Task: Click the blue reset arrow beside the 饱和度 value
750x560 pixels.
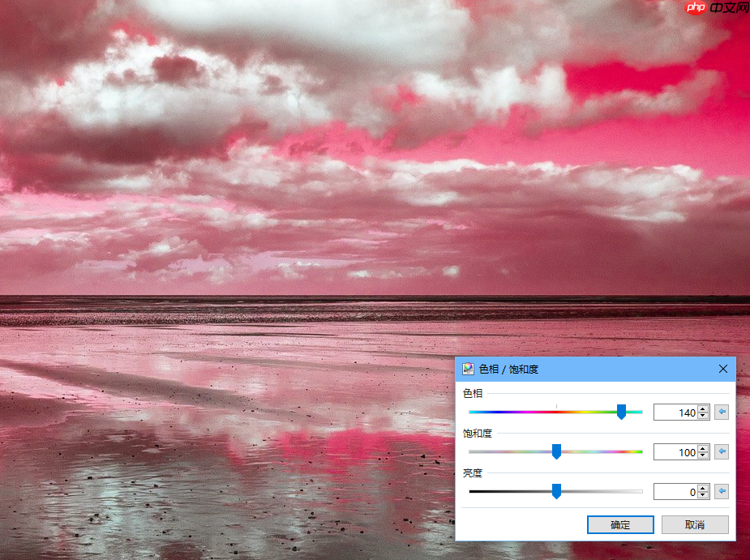Action: click(722, 451)
